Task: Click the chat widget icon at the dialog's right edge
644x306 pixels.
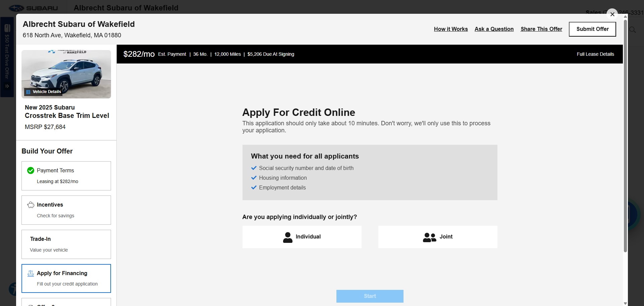Action: (x=633, y=214)
